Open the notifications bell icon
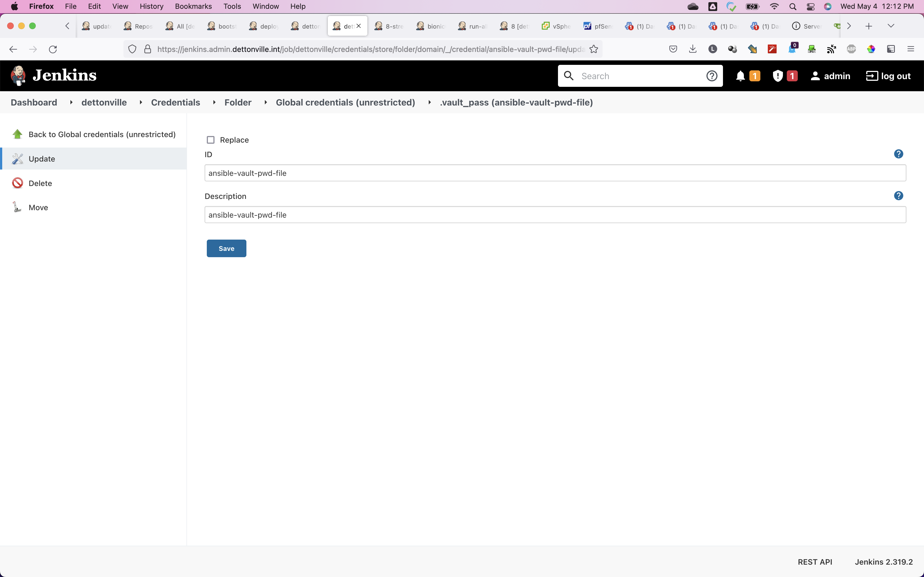Image resolution: width=924 pixels, height=577 pixels. [x=740, y=76]
